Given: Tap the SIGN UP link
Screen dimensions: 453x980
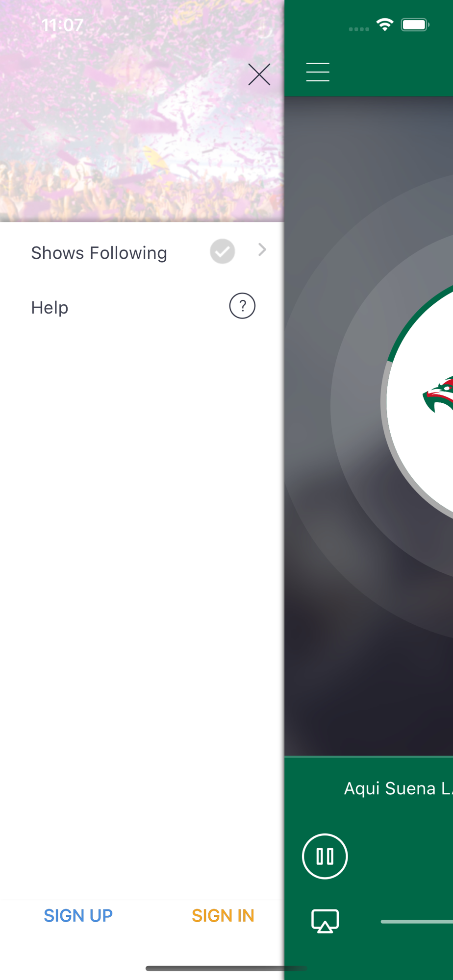Looking at the screenshot, I should 78,915.
